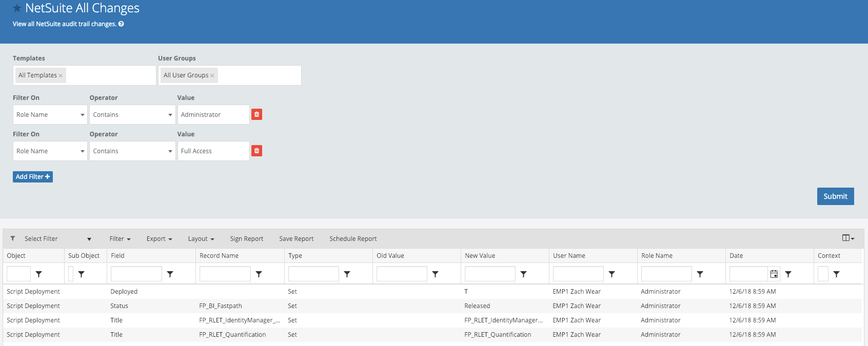Open the Layout menu

tap(201, 239)
